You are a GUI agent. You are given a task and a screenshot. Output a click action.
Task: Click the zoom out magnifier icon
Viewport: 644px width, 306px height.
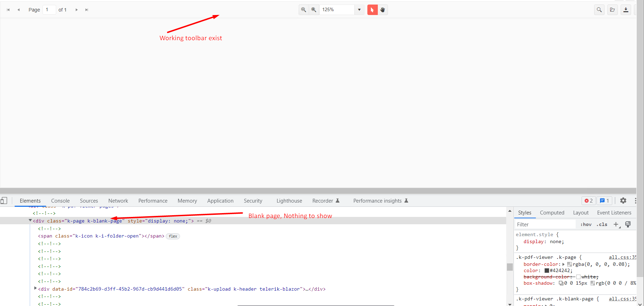click(304, 10)
